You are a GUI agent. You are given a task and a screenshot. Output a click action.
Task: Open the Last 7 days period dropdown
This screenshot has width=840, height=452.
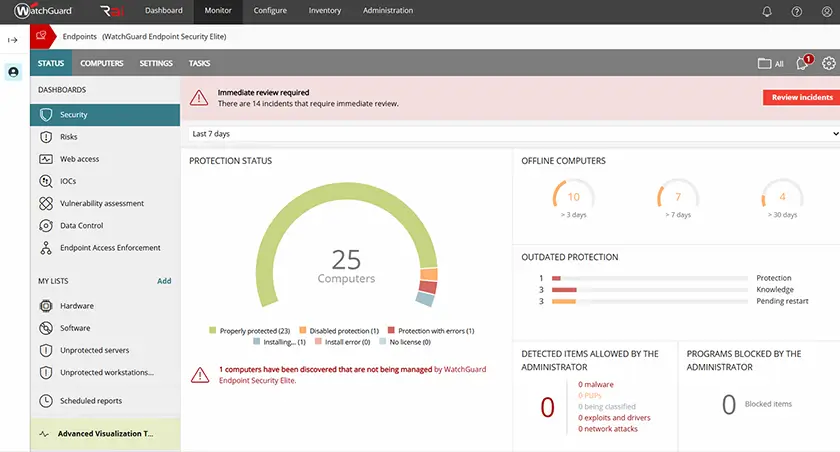click(514, 134)
